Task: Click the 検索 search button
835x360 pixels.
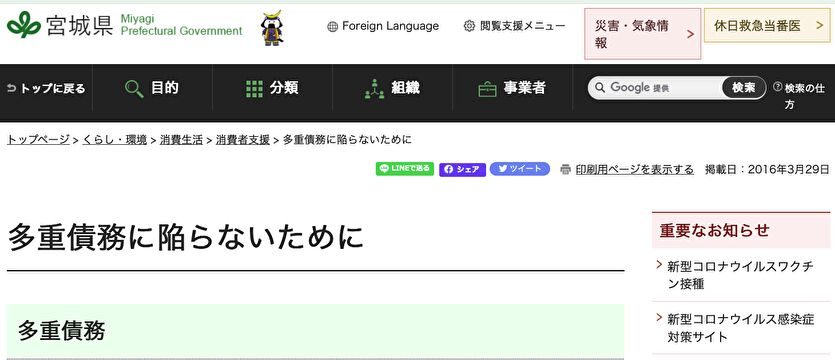Action: coord(744,88)
